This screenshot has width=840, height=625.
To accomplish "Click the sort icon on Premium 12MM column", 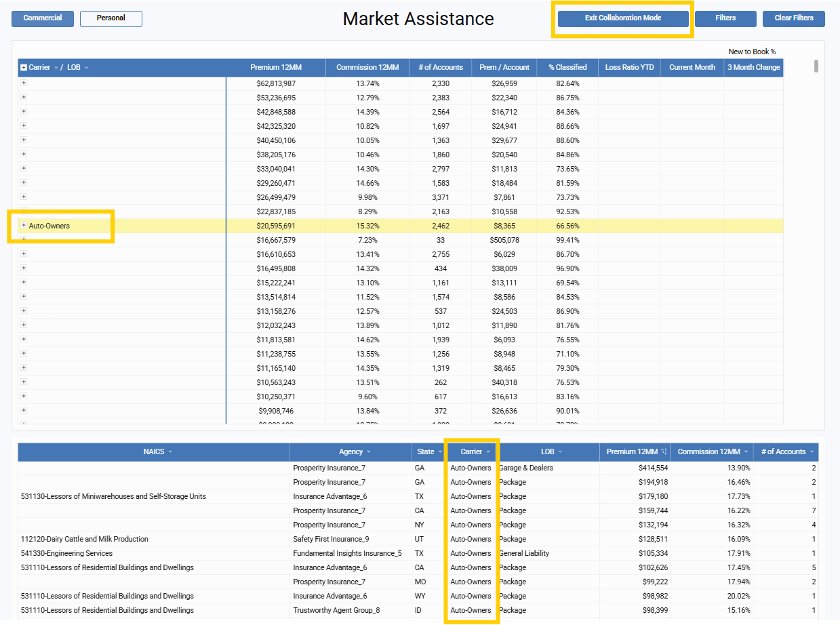I will (x=664, y=452).
